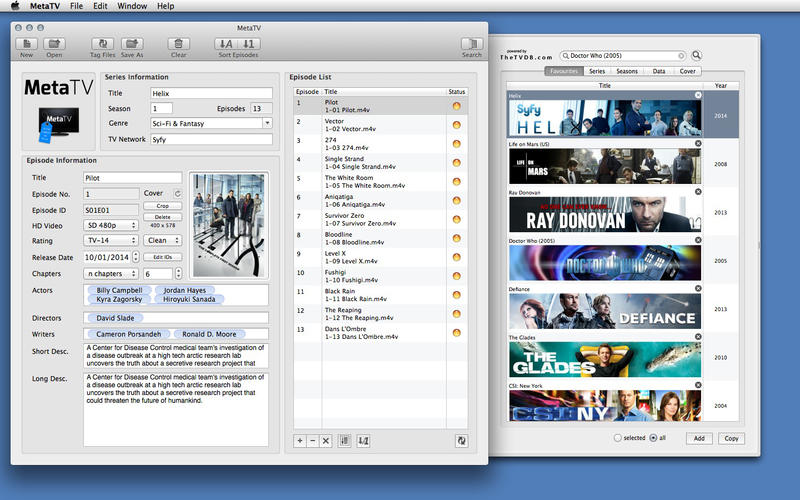Open the Clean content rating dropdown
Image resolution: width=800 pixels, height=500 pixels.
coord(162,240)
